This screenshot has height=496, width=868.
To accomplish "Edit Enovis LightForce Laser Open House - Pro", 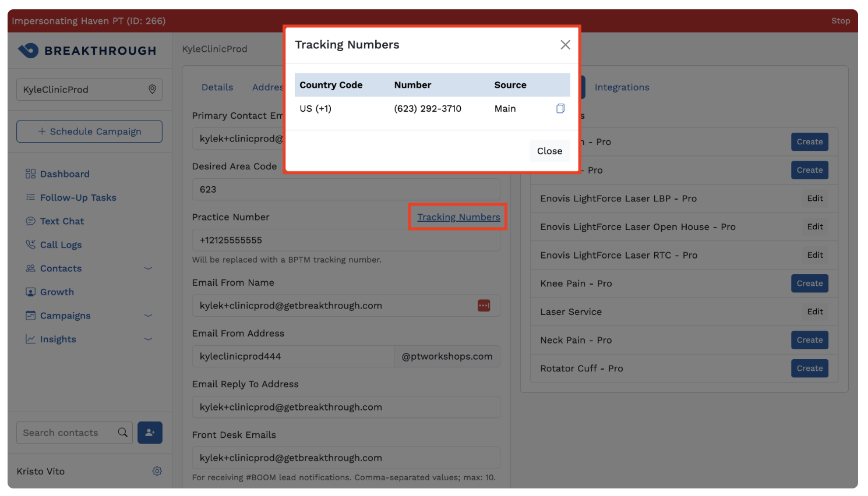I will (815, 226).
